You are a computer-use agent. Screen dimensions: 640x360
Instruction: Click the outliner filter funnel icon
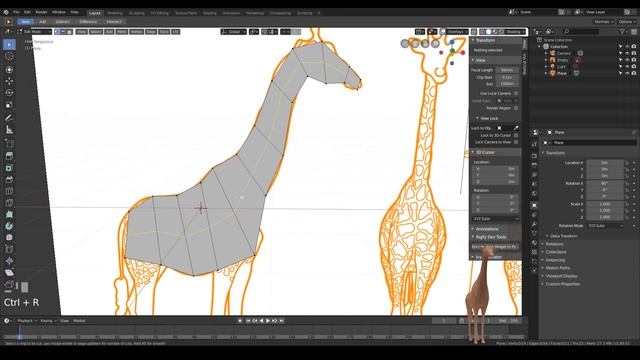coord(622,31)
